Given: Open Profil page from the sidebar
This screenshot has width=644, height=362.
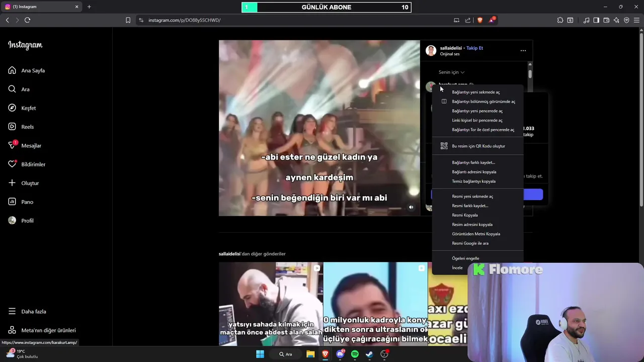Looking at the screenshot, I should click(x=21, y=221).
